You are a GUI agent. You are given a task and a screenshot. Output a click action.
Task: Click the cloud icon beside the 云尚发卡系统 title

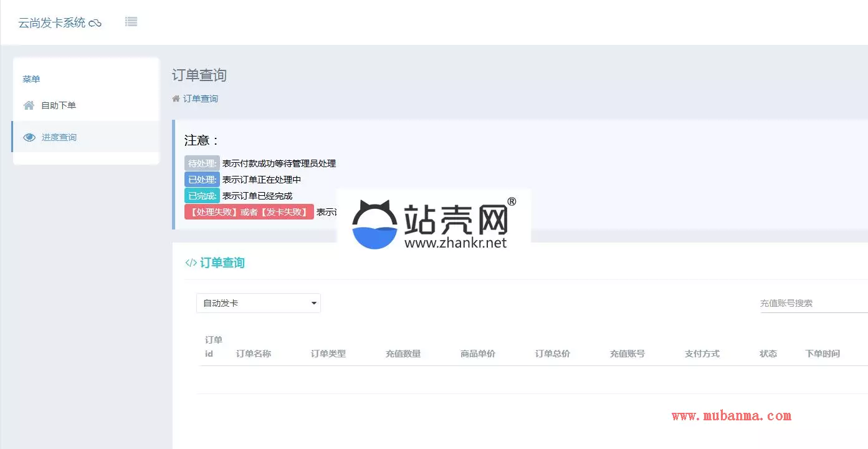point(95,24)
